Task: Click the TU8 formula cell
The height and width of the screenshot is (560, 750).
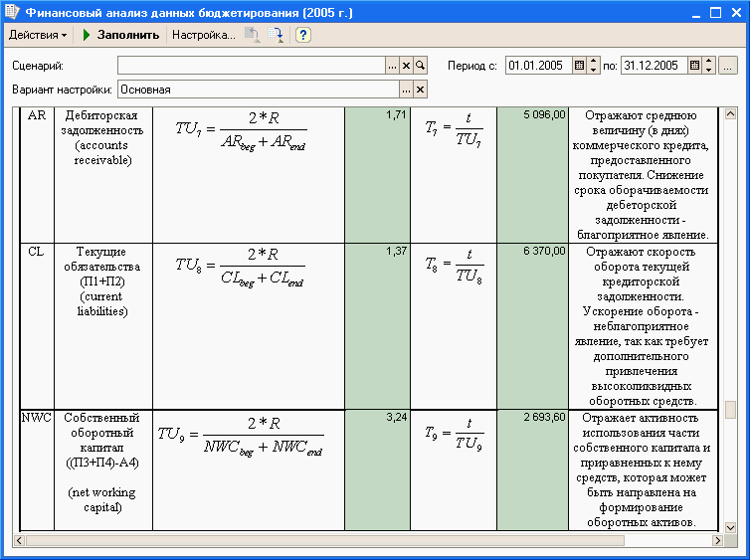Action: point(249,326)
